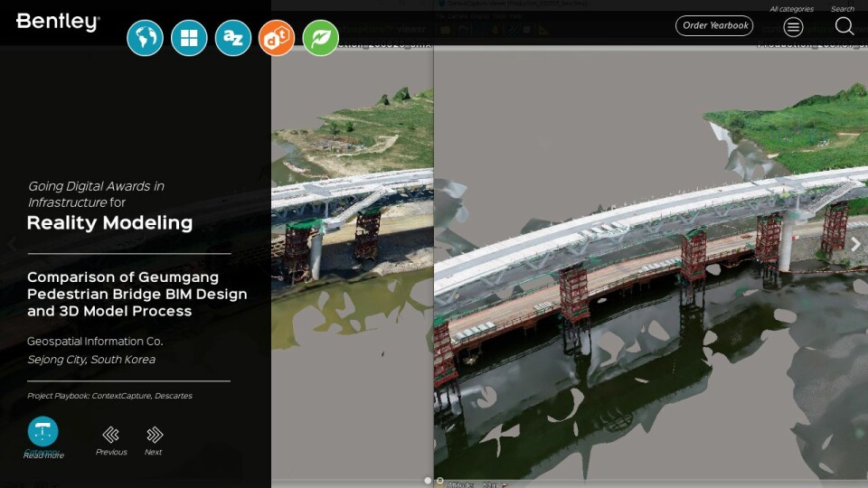The image size is (868, 488).
Task: Open the All categories hamburger menu
Action: 793,26
